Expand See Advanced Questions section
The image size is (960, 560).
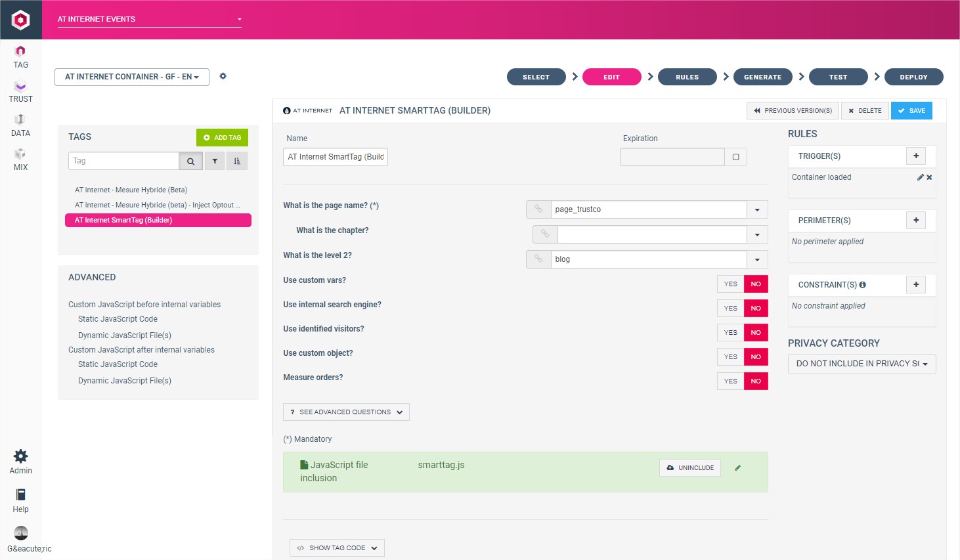[346, 412]
